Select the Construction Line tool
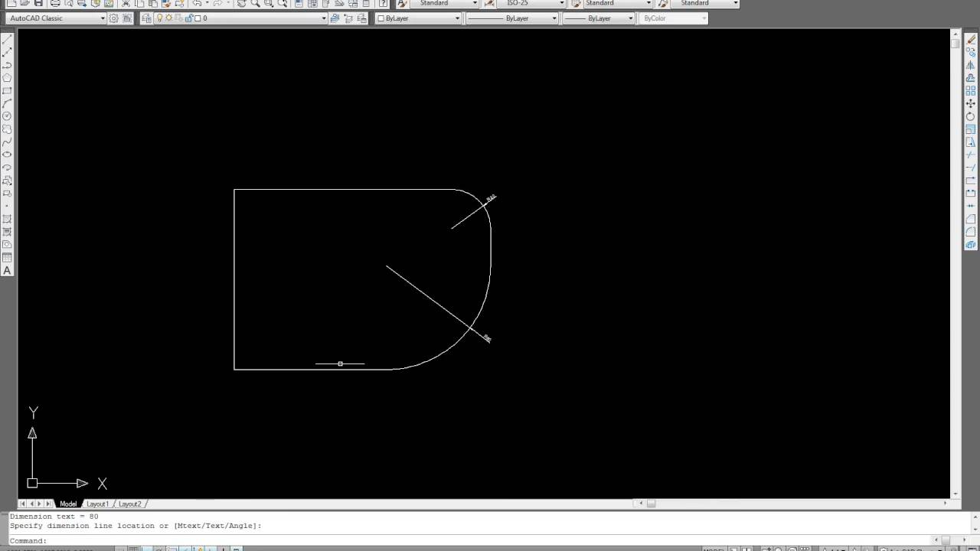 [7, 52]
